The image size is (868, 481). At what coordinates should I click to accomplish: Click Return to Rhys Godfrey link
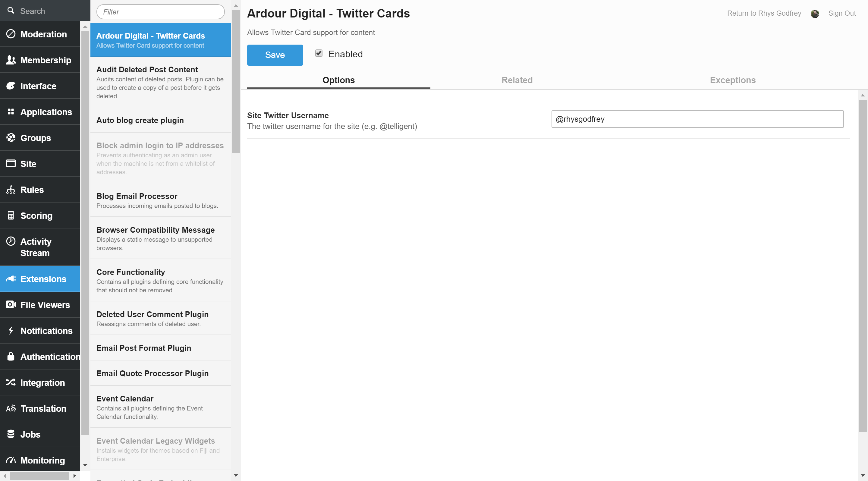(x=764, y=14)
